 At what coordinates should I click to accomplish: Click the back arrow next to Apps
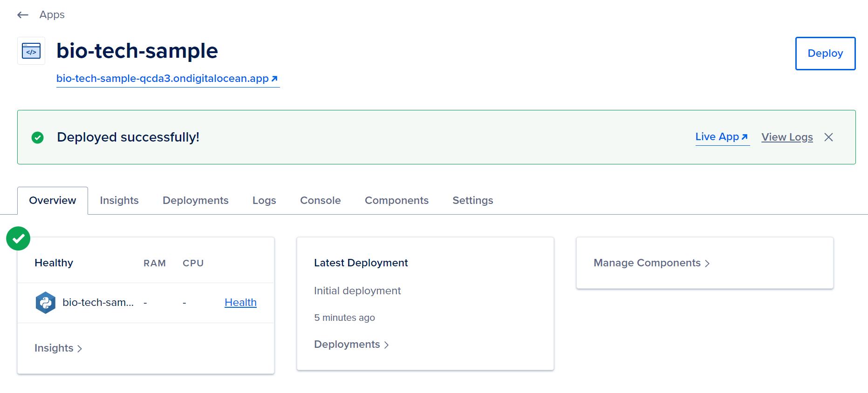point(23,15)
